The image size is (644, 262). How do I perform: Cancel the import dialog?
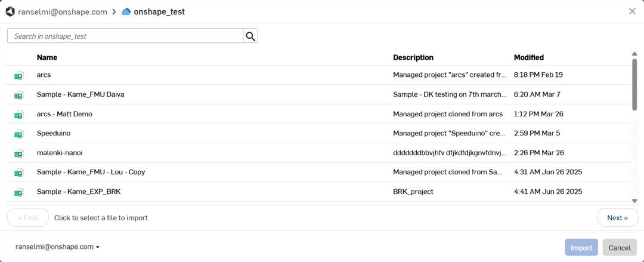click(620, 248)
